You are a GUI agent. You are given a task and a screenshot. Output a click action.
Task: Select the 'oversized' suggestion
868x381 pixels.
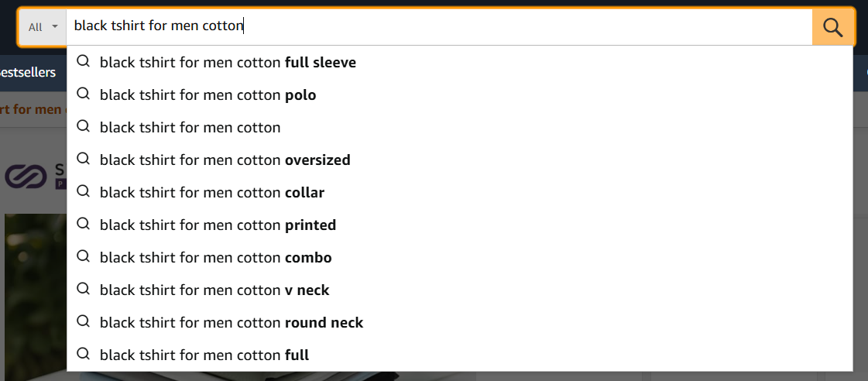point(459,160)
